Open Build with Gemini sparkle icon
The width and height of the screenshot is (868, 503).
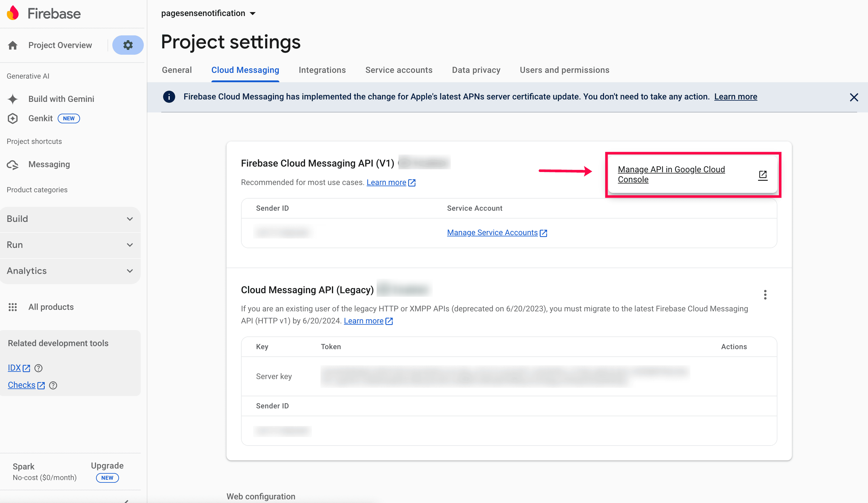pos(13,99)
